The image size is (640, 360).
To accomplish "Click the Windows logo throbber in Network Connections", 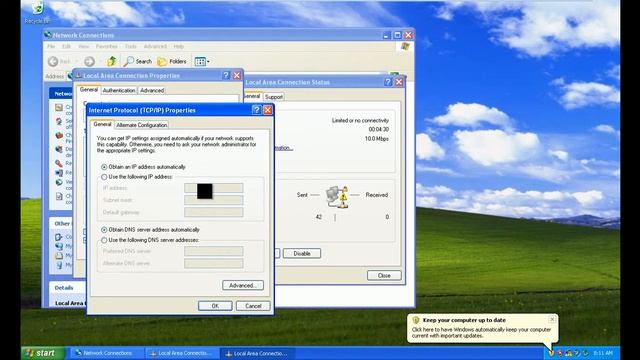I will pos(405,47).
